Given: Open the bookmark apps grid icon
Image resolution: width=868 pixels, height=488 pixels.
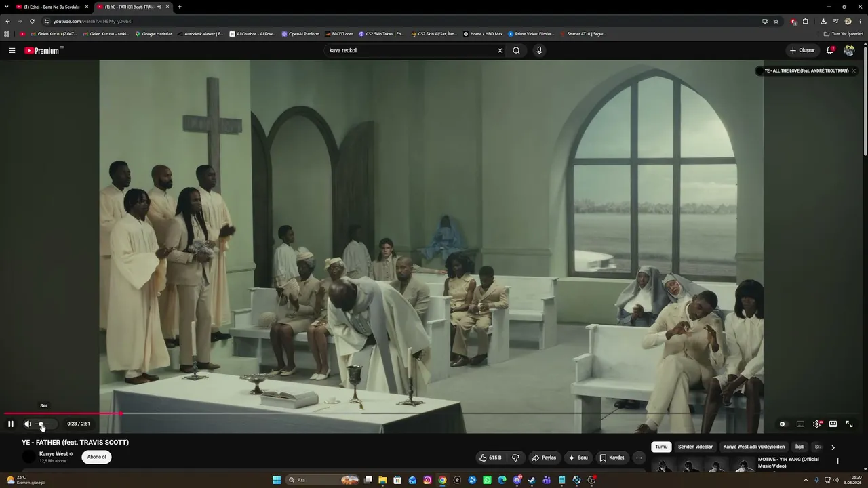Looking at the screenshot, I should pos(7,34).
